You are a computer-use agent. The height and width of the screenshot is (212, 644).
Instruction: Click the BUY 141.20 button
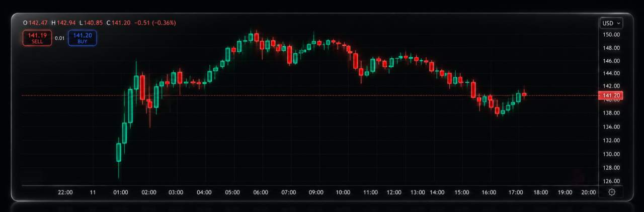83,38
